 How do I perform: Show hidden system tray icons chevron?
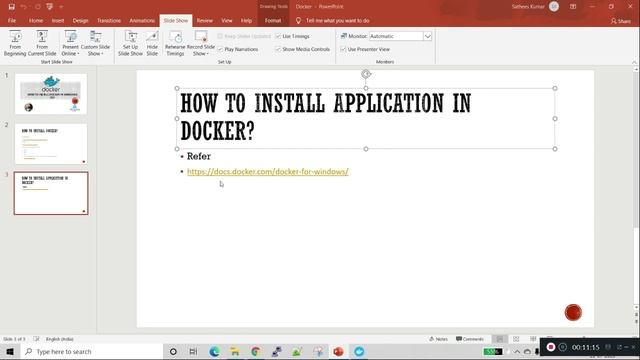tap(517, 351)
